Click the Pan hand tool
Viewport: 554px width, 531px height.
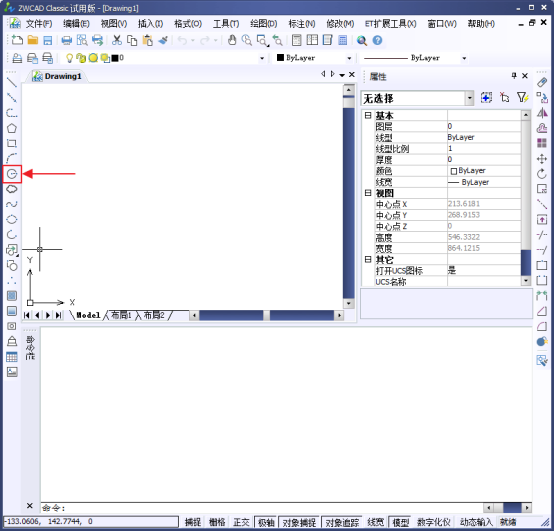pos(232,40)
